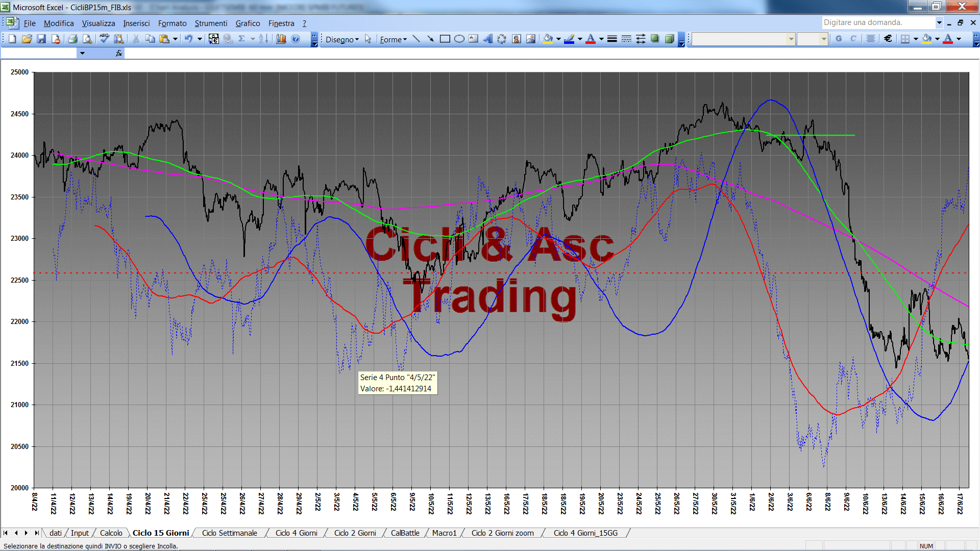Insert WordArt
The height and width of the screenshot is (551, 980).
click(x=487, y=39)
